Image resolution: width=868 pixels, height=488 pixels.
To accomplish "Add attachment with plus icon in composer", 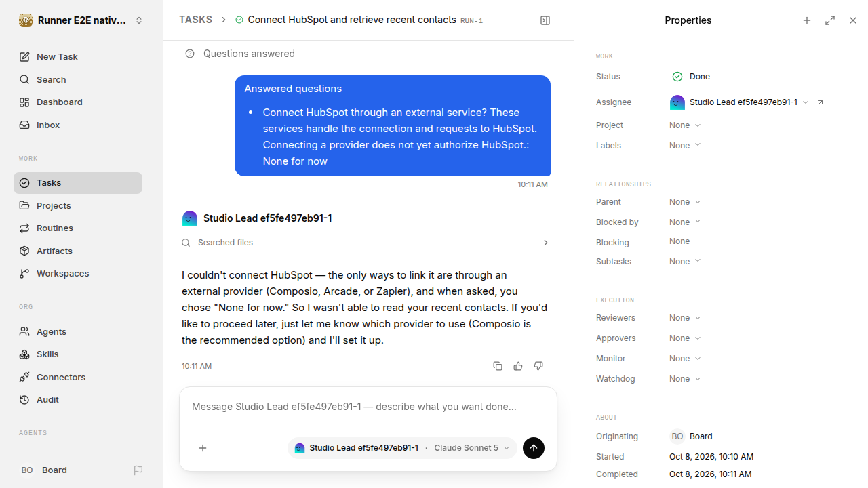I will (203, 448).
